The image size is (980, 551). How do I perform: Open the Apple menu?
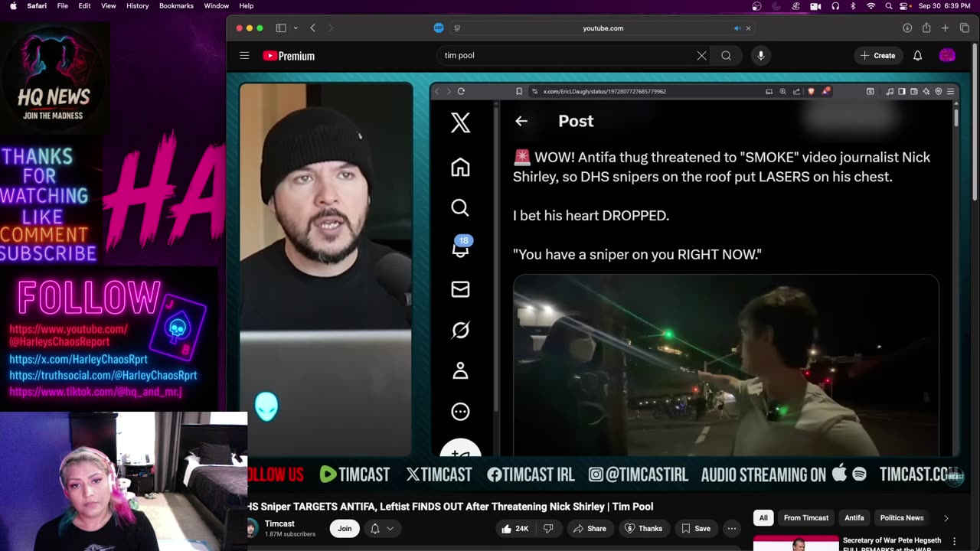point(13,6)
